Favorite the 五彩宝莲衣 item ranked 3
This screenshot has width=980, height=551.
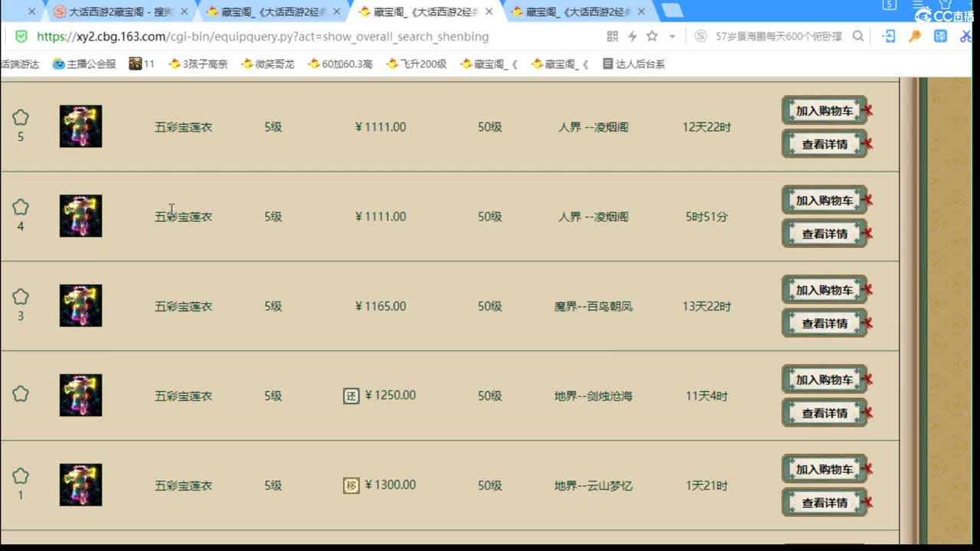click(21, 297)
